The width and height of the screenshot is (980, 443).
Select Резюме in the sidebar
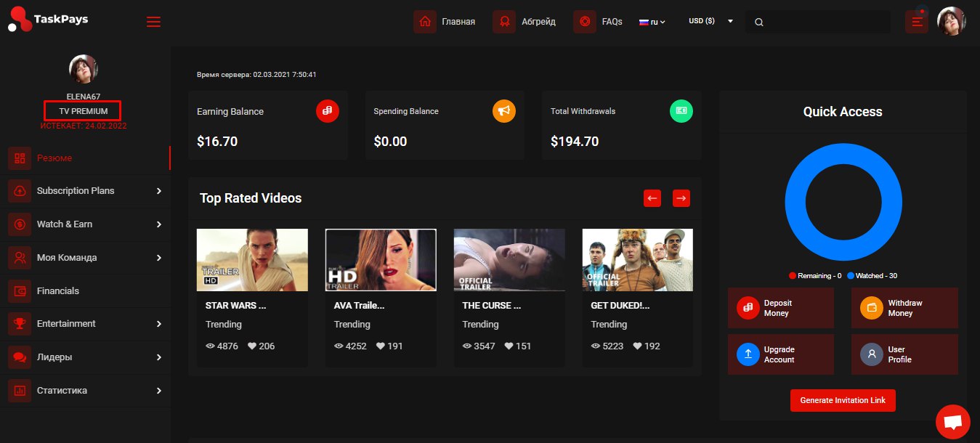pyautogui.click(x=85, y=158)
